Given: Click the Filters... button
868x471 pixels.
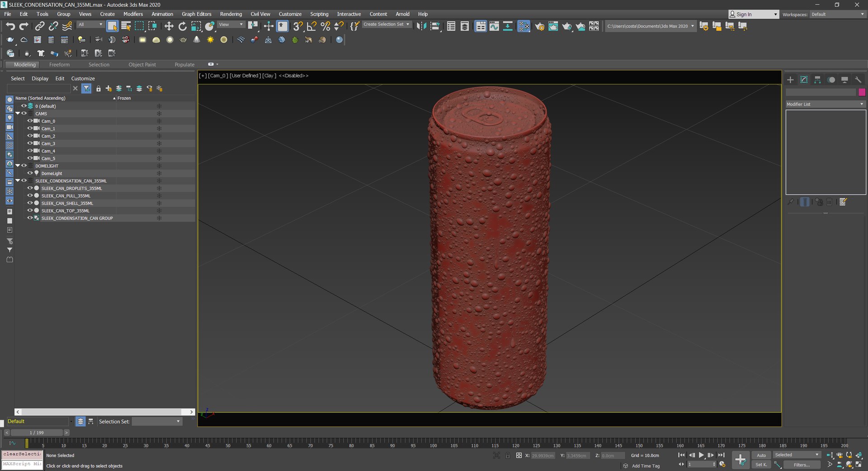Looking at the screenshot, I should pyautogui.click(x=802, y=465).
